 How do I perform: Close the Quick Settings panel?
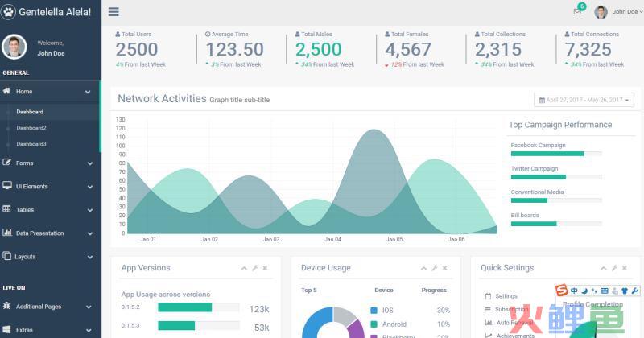click(x=625, y=268)
